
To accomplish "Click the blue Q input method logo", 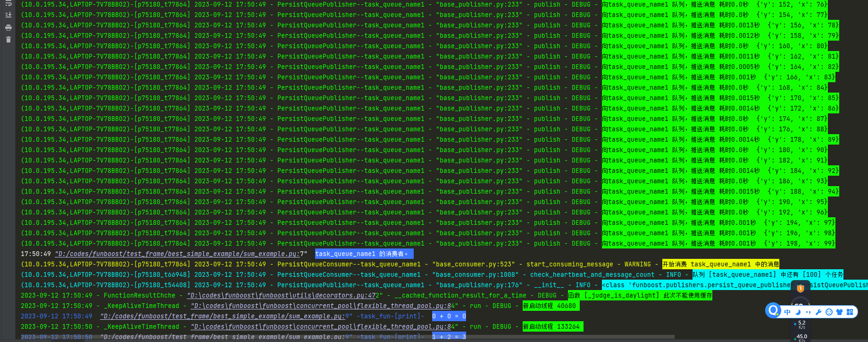I will click(x=773, y=310).
